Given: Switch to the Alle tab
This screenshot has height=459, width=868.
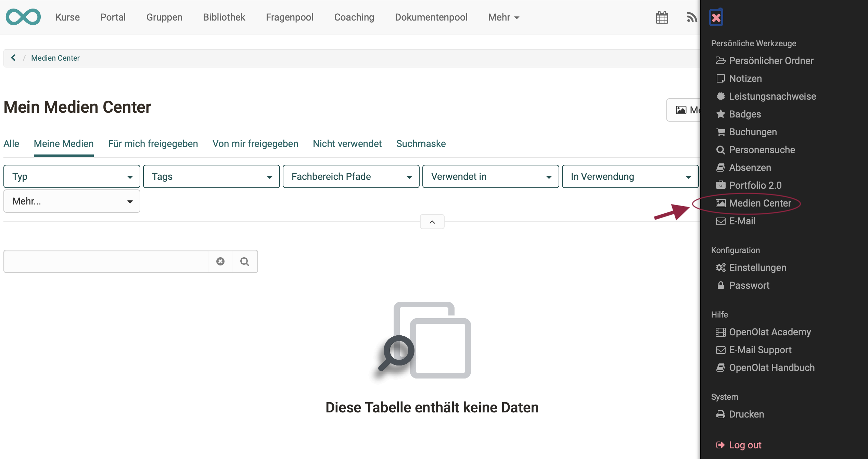Looking at the screenshot, I should (11, 144).
